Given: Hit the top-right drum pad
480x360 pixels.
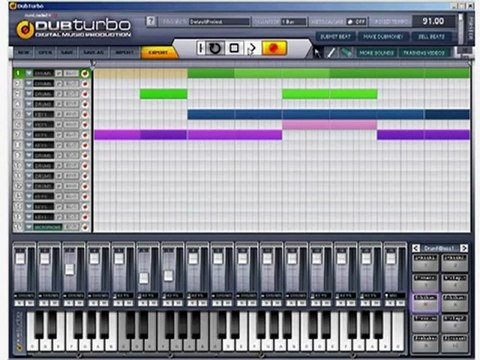Looking at the screenshot, I should click(x=455, y=262).
